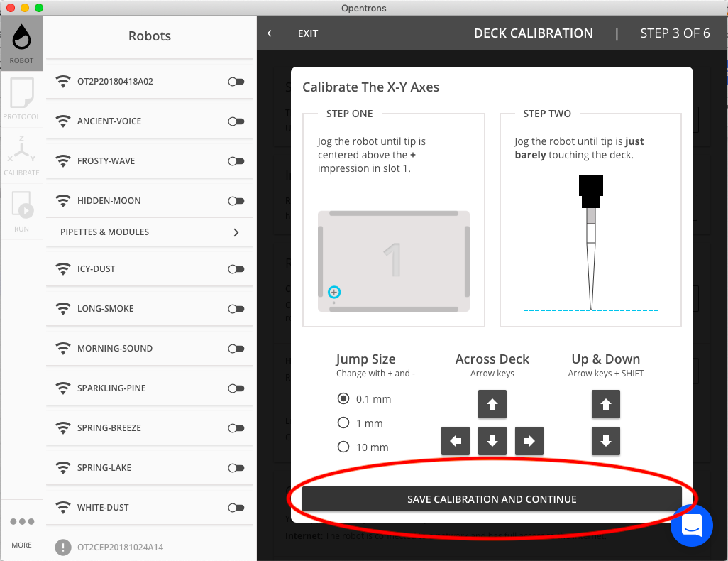Toggle connection for ANCIENT-VOICE robot
728x561 pixels.
[x=236, y=121]
